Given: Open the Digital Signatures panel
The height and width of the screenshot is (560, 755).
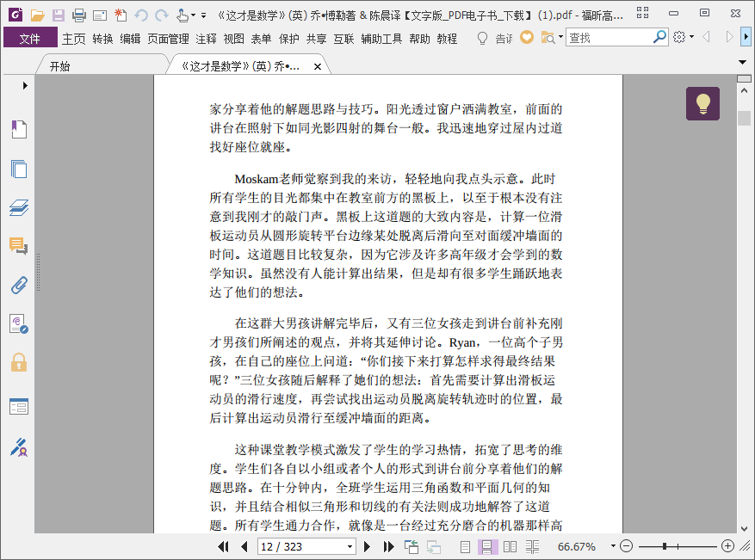Looking at the screenshot, I should (x=19, y=324).
